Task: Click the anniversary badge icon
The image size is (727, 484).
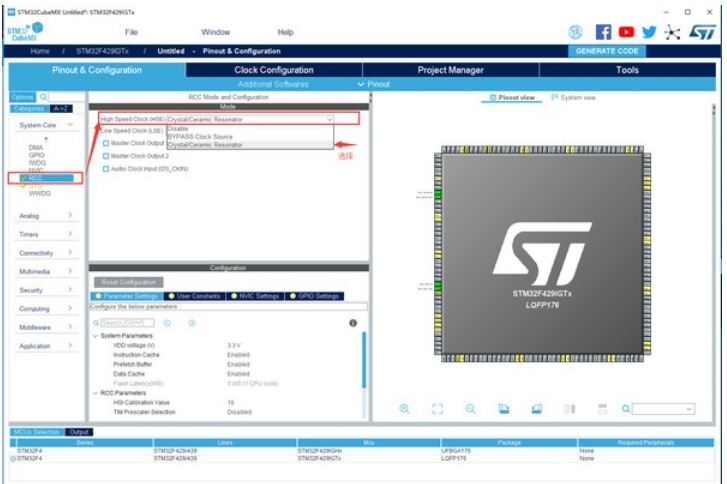Action: coord(575,32)
